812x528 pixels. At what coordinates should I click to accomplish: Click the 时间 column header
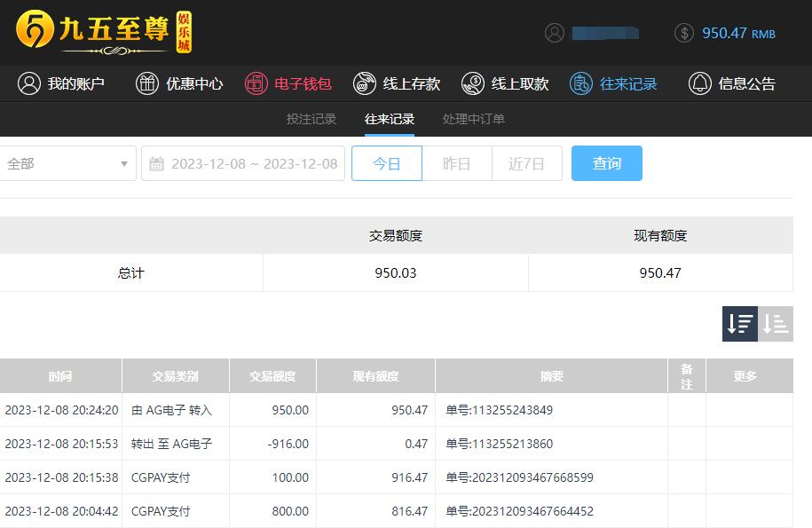click(x=60, y=376)
